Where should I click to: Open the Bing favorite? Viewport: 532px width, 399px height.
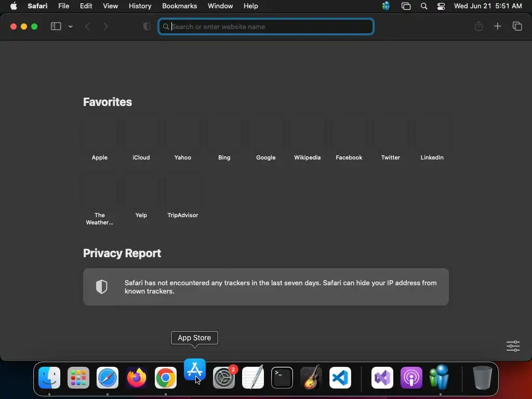pos(224,138)
